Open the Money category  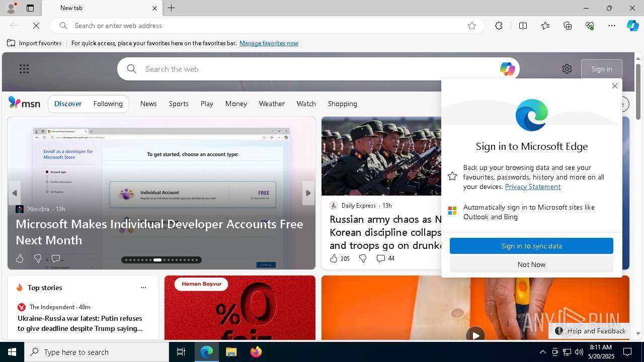click(236, 104)
